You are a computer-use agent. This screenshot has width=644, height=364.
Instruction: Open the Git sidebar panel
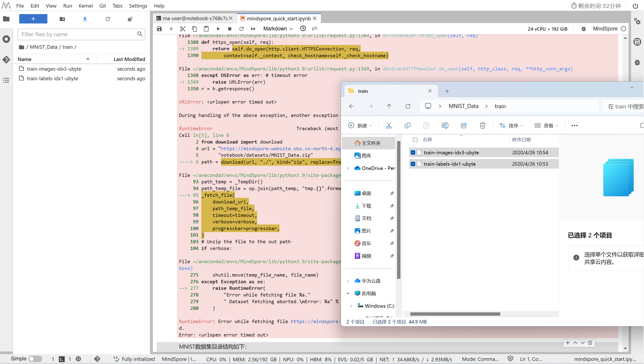(x=6, y=59)
